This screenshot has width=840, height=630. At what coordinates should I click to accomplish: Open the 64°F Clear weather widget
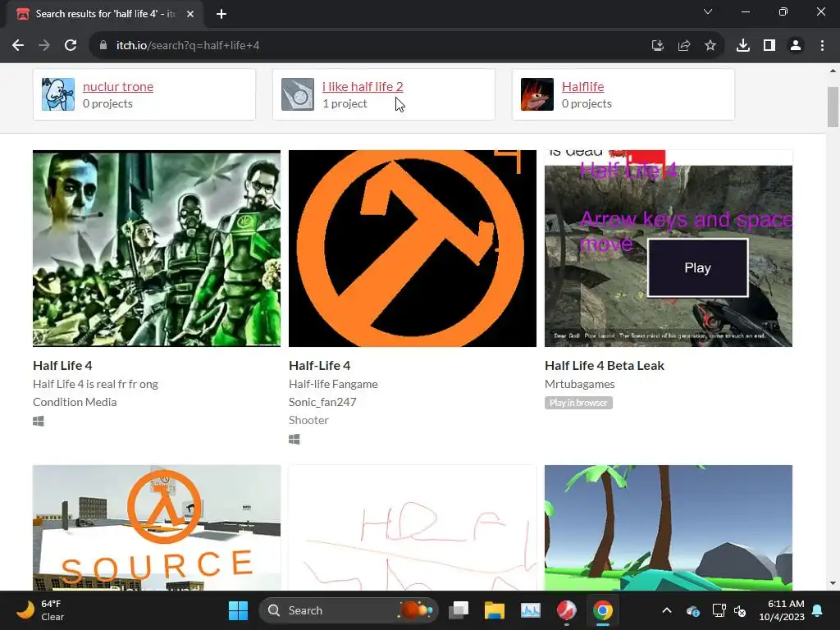[40, 610]
